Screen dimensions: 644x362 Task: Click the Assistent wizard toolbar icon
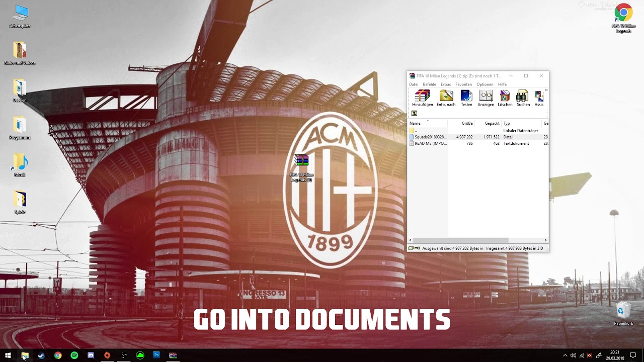coord(539,98)
